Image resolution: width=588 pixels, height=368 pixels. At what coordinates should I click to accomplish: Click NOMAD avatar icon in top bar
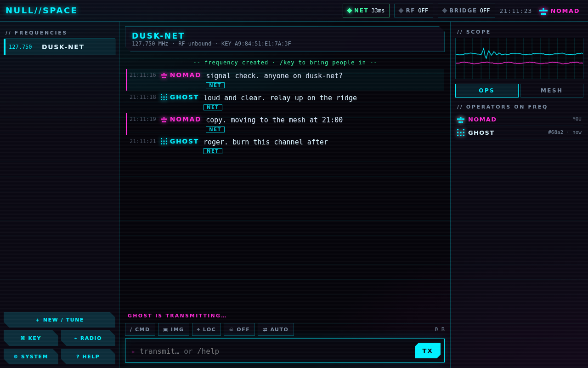tap(543, 11)
